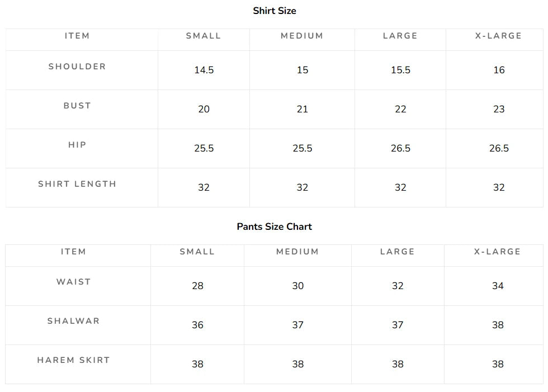Screen dimensions: 548x392
Task: Click waist x-large value 34
Action: pyautogui.click(x=498, y=286)
